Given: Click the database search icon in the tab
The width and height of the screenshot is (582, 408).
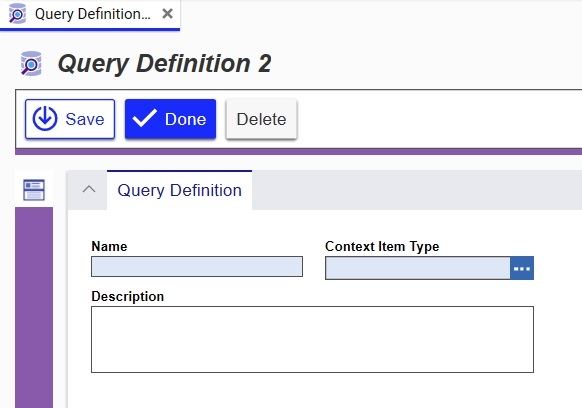Looking at the screenshot, I should click(x=17, y=14).
